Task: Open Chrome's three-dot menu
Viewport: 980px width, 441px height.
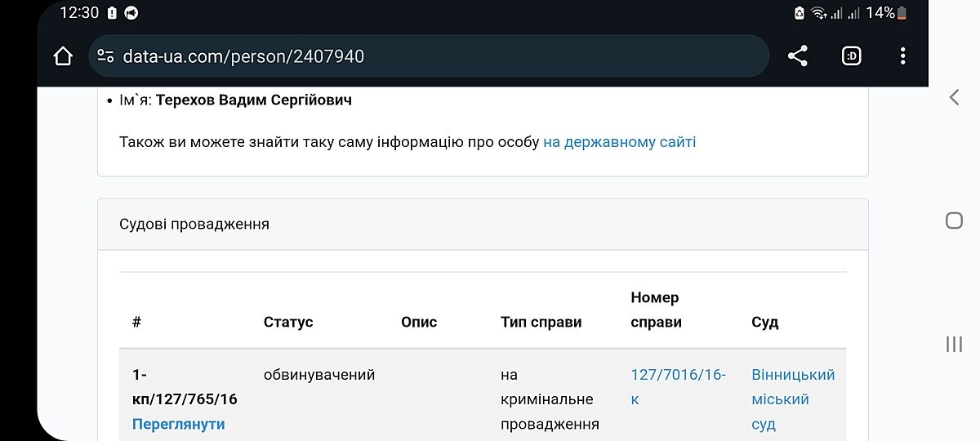Action: [902, 56]
